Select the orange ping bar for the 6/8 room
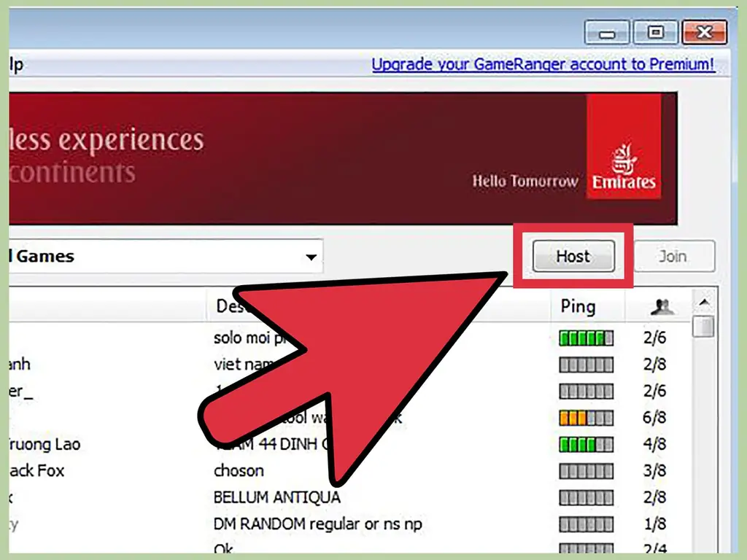 pyautogui.click(x=586, y=418)
